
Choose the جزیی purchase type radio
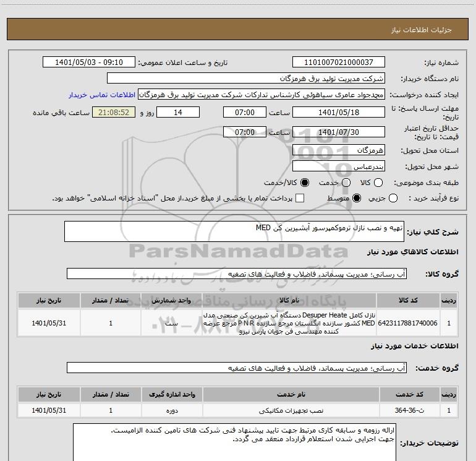pyautogui.click(x=393, y=198)
